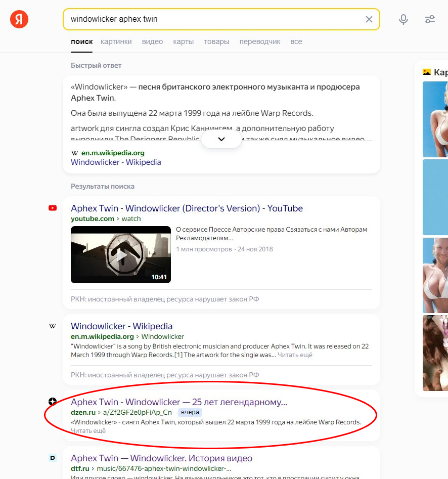Click the dzen.ru domain link
Image resolution: width=448 pixels, height=479 pixels.
click(83, 412)
